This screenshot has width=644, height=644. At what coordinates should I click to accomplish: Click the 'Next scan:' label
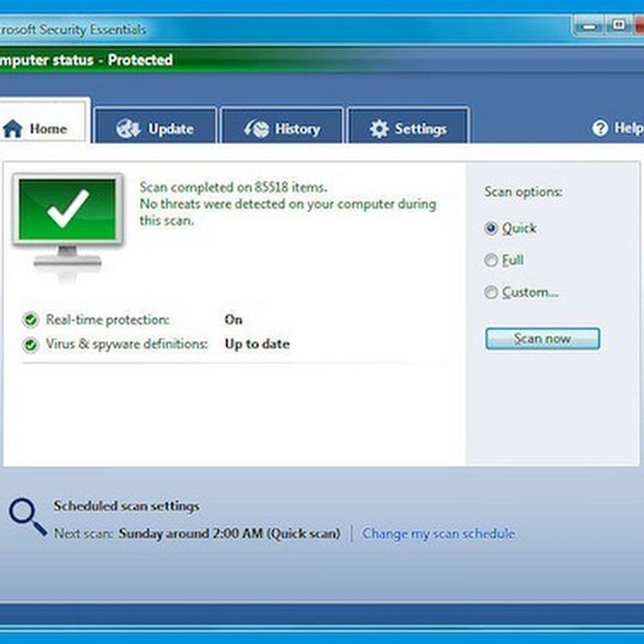84,534
